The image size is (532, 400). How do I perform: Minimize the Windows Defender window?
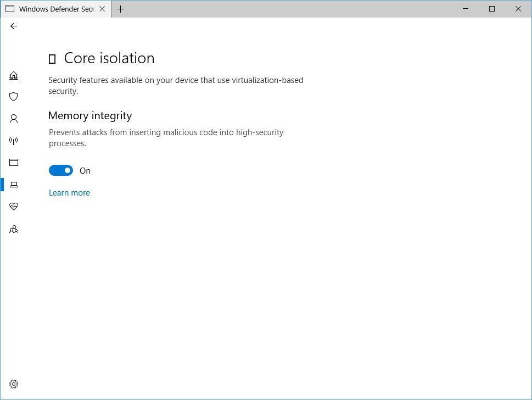coord(466,9)
